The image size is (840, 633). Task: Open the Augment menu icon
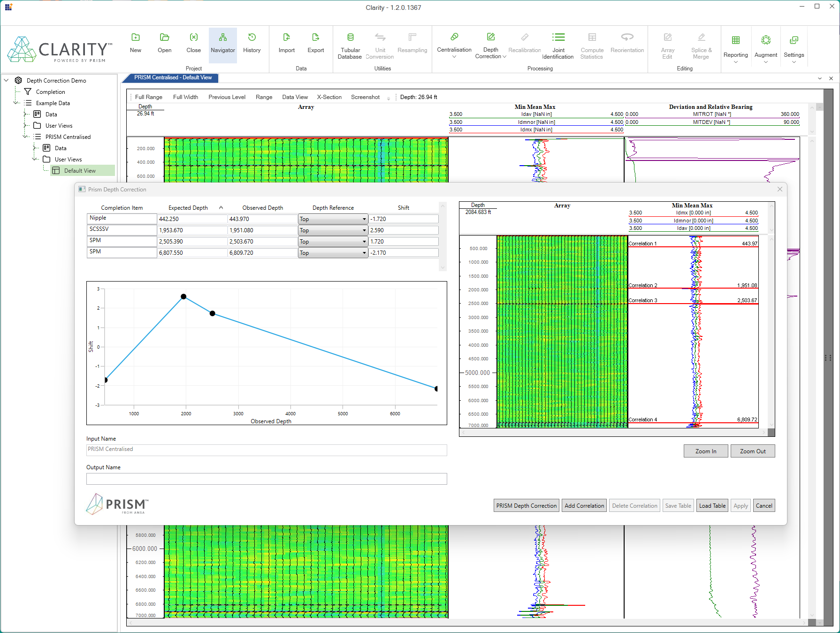coord(765,48)
